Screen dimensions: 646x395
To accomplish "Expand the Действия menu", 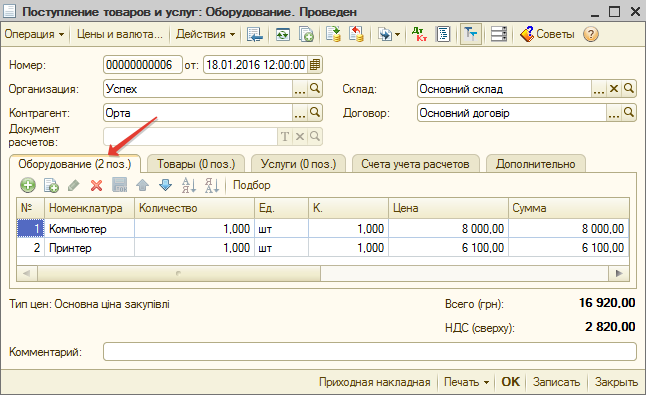I will [205, 34].
